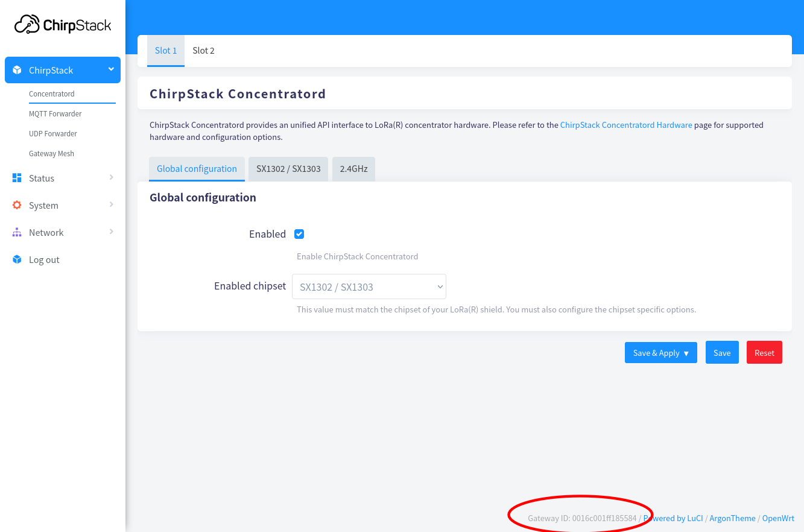Click the Log out cube icon
The width and height of the screenshot is (804, 532).
(x=17, y=259)
